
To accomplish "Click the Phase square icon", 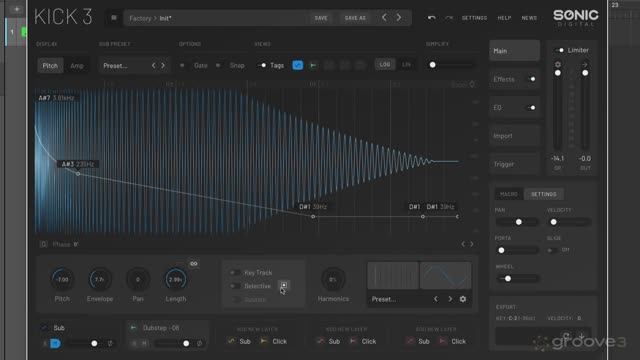I will click(x=44, y=244).
